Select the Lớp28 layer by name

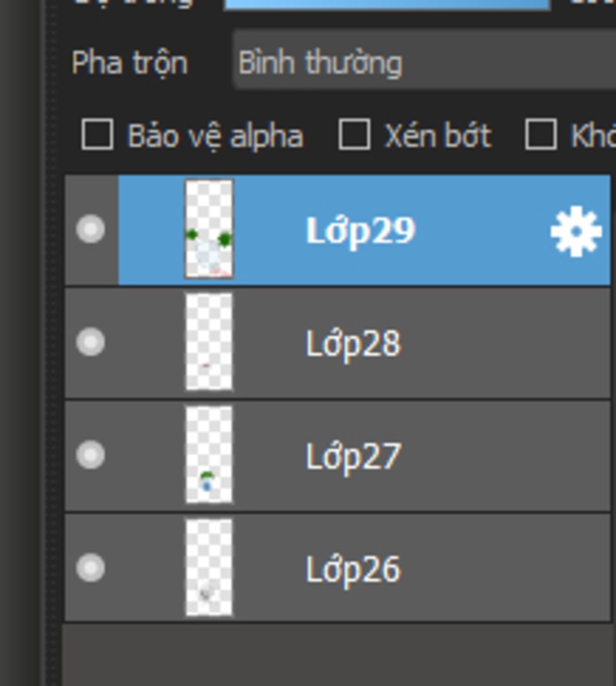pos(353,344)
